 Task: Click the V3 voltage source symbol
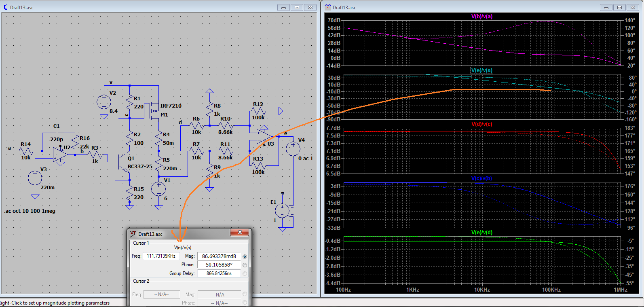point(35,178)
